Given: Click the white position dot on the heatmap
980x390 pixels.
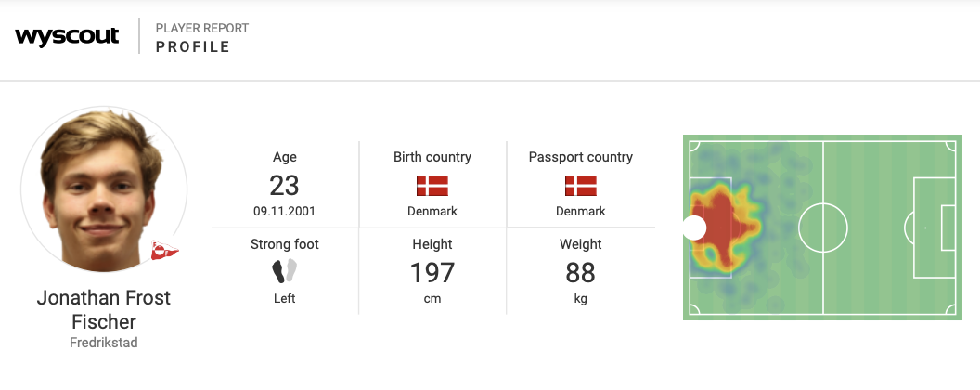Looking at the screenshot, I should coord(694,227).
